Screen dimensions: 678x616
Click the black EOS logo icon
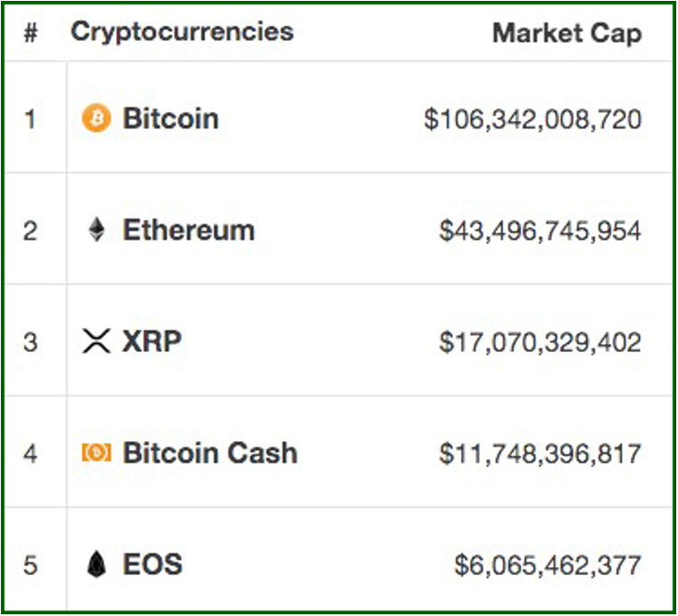click(96, 563)
